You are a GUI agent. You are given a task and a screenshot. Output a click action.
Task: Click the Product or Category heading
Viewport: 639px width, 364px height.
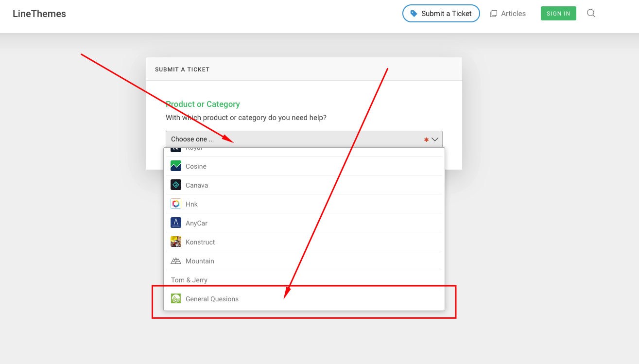point(203,104)
